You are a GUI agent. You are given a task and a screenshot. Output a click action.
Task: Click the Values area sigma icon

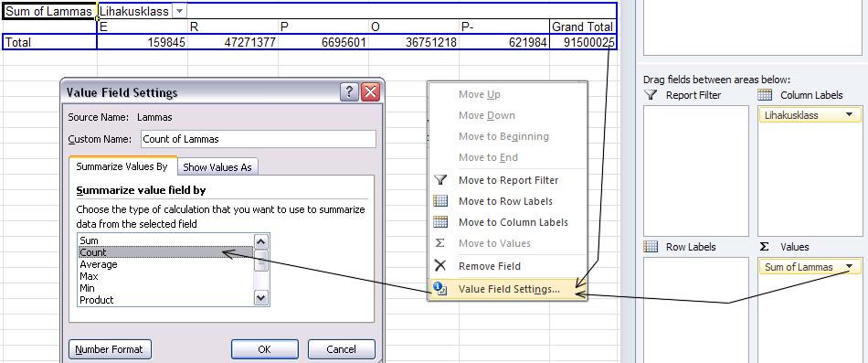[765, 247]
